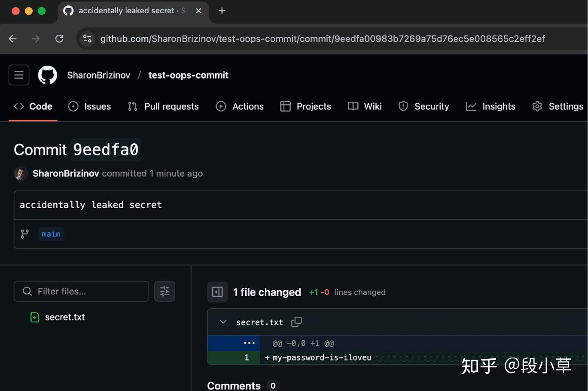The width and height of the screenshot is (588, 391).
Task: Open a new browser tab with plus
Action: 222,11
